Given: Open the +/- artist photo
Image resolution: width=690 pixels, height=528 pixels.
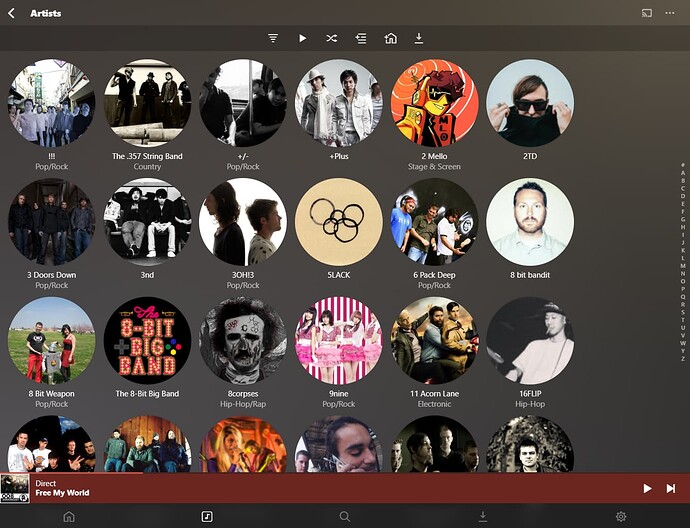Looking at the screenshot, I should pos(243,103).
